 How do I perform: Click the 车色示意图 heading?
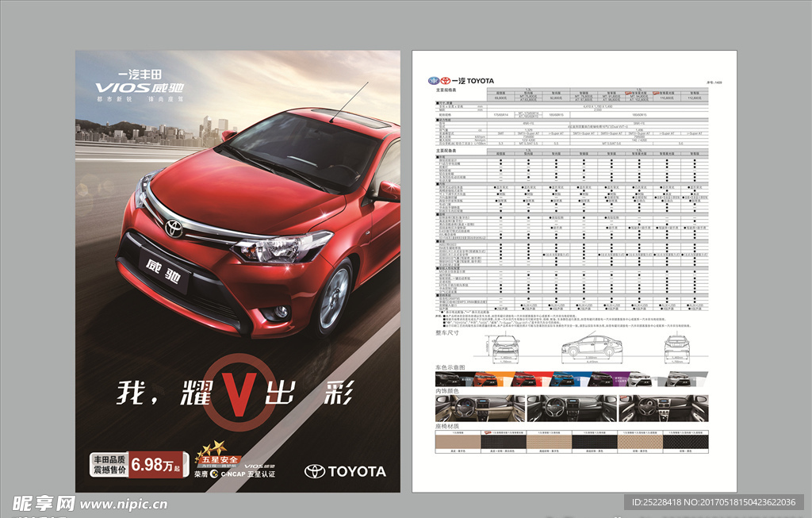click(x=450, y=367)
